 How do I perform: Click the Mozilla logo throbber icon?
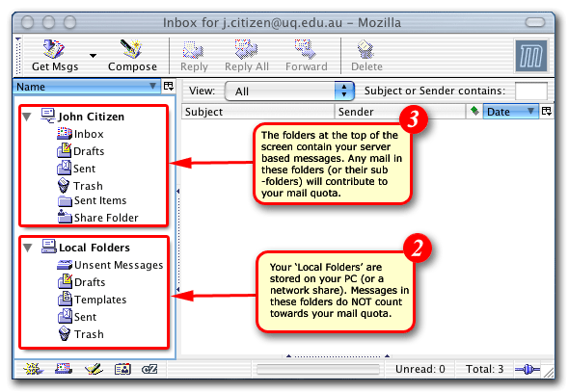(x=531, y=56)
